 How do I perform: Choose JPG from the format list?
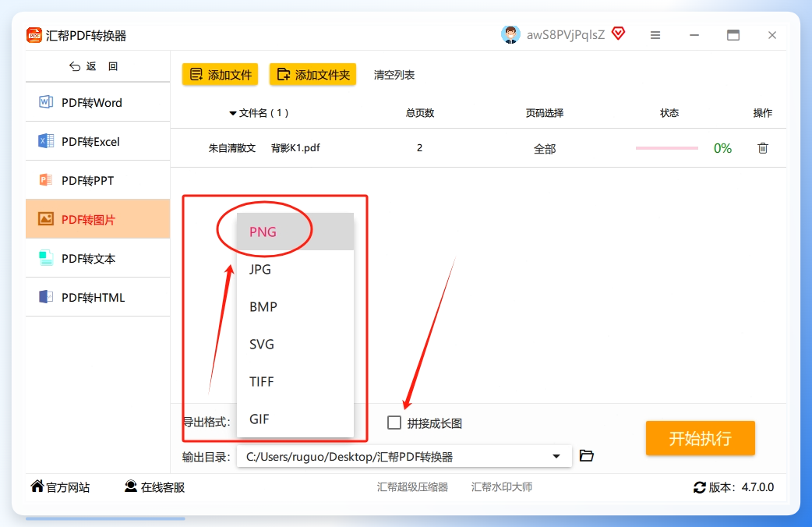pos(295,269)
